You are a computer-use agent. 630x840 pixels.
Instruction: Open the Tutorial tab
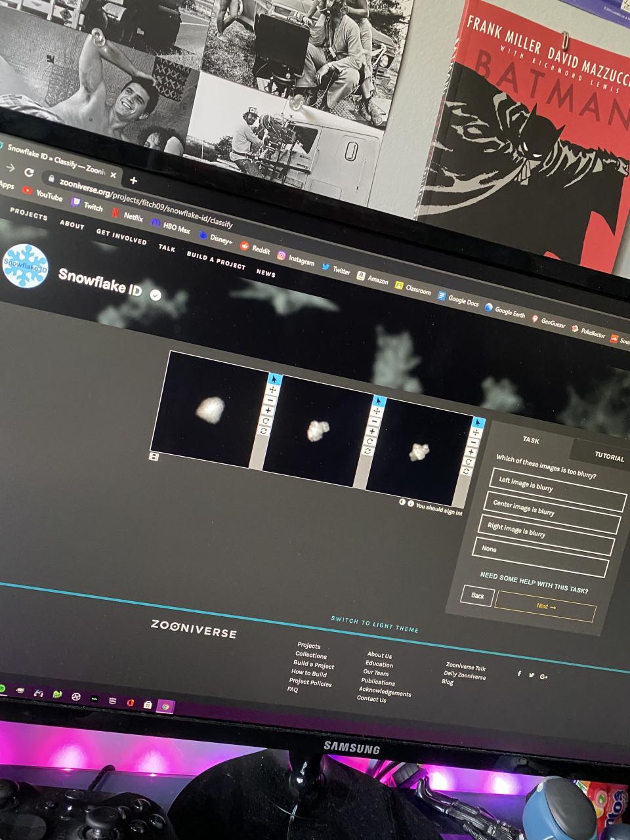coord(609,457)
